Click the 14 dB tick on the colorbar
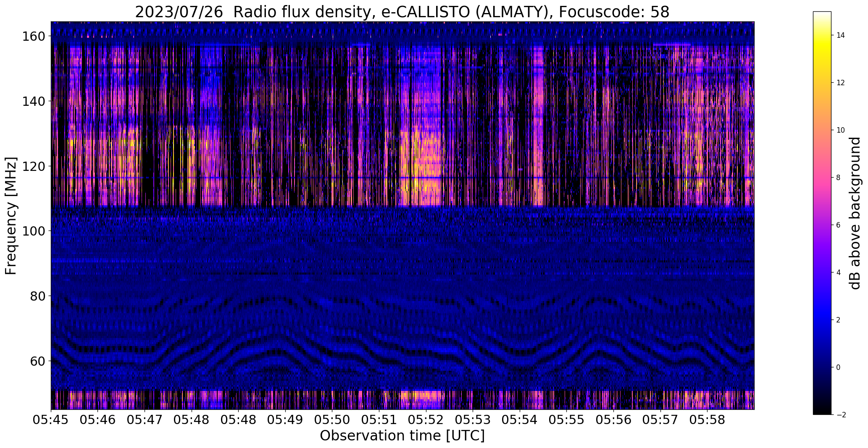The height and width of the screenshot is (448, 868). (x=840, y=35)
